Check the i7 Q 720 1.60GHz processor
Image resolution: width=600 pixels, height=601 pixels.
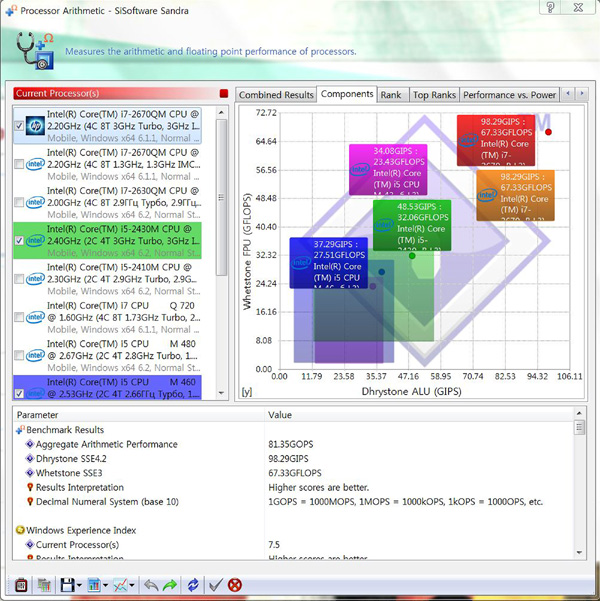click(x=19, y=317)
